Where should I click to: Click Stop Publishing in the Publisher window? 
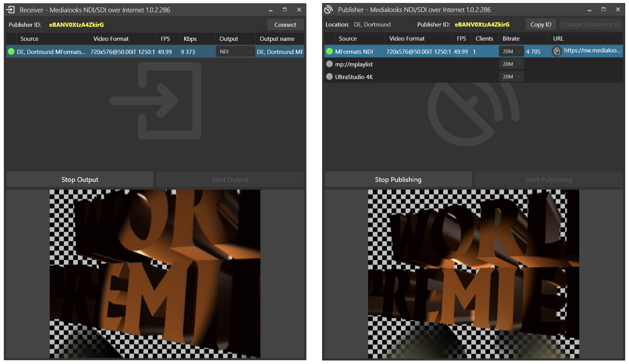coord(398,179)
